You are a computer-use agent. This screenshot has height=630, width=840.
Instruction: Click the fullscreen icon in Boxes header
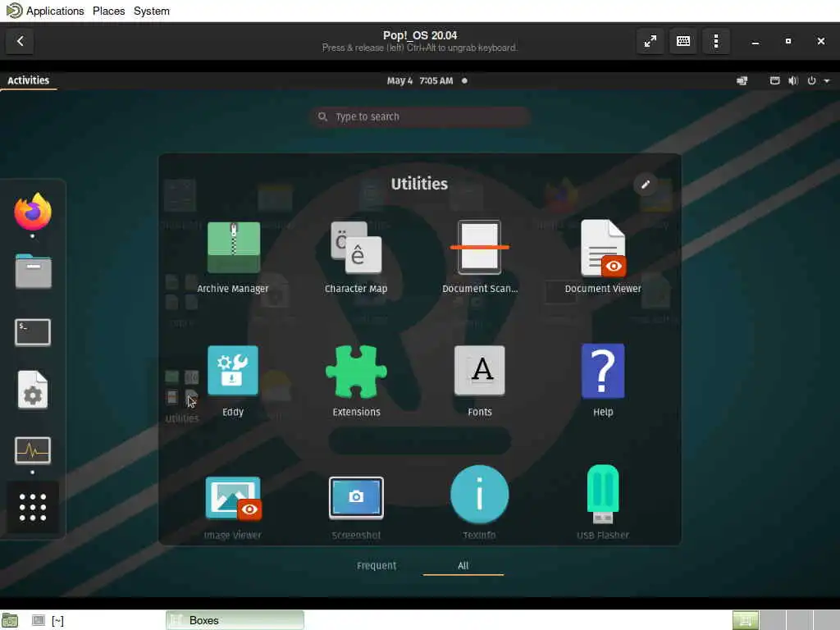click(651, 41)
